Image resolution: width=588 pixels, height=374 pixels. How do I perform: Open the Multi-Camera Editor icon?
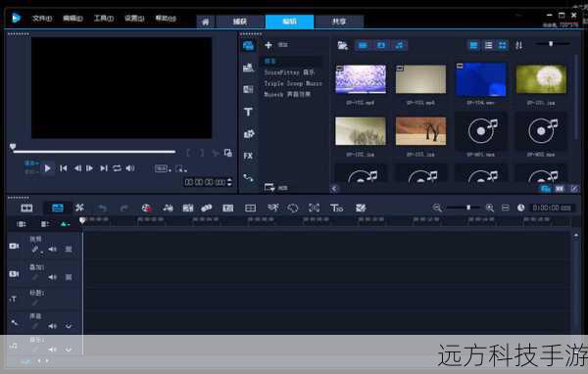click(250, 208)
